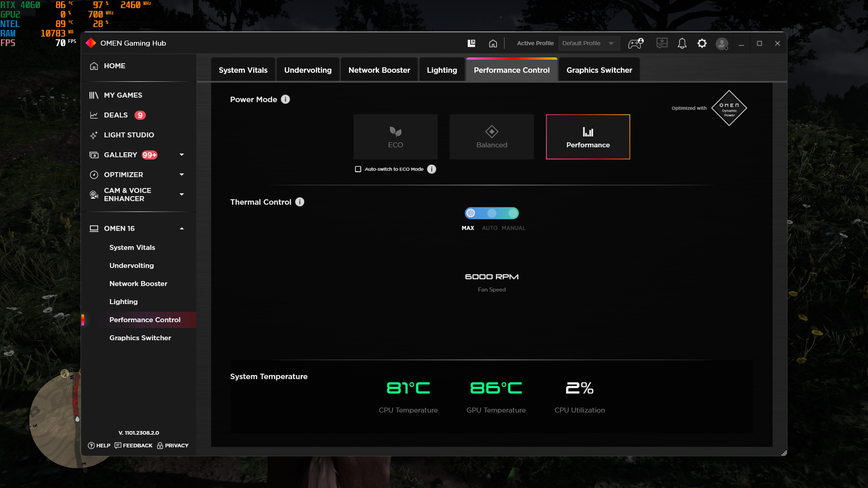
Task: Set thermal control slider to AUTO
Action: click(x=491, y=213)
